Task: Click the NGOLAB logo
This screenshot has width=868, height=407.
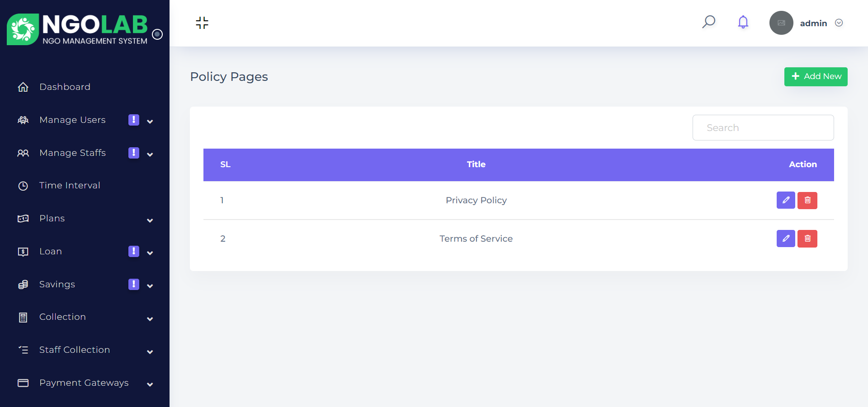Action: click(77, 29)
